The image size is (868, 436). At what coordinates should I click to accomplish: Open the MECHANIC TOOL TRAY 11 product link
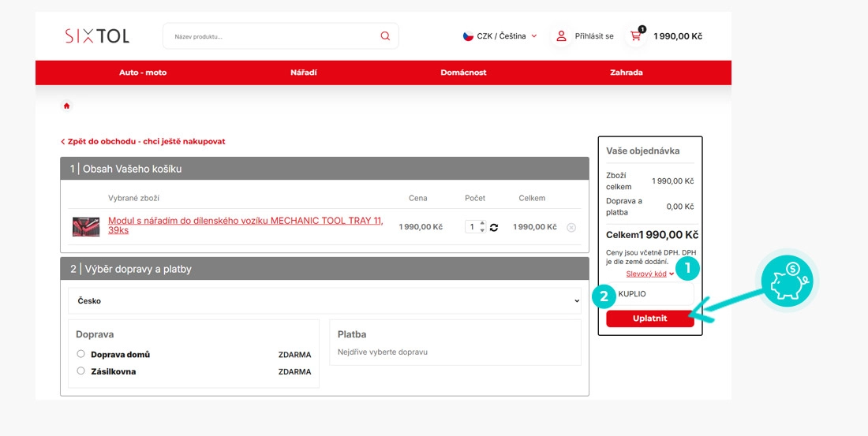[245, 225]
